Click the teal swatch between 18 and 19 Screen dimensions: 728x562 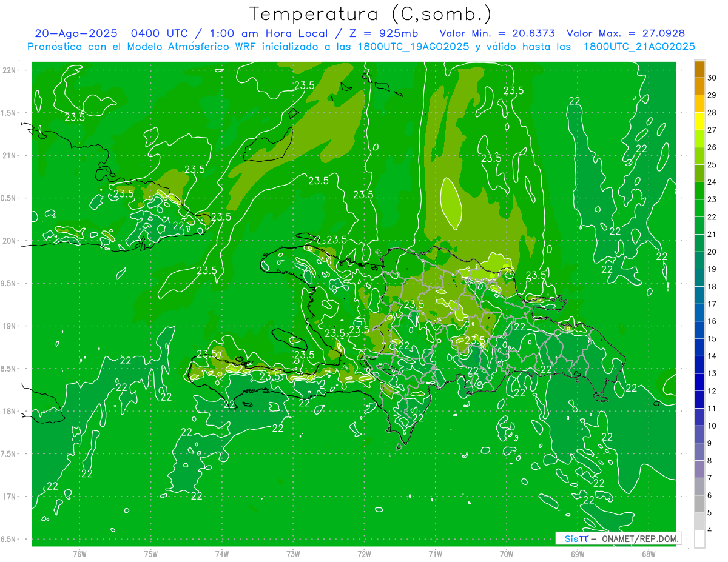[x=699, y=278]
